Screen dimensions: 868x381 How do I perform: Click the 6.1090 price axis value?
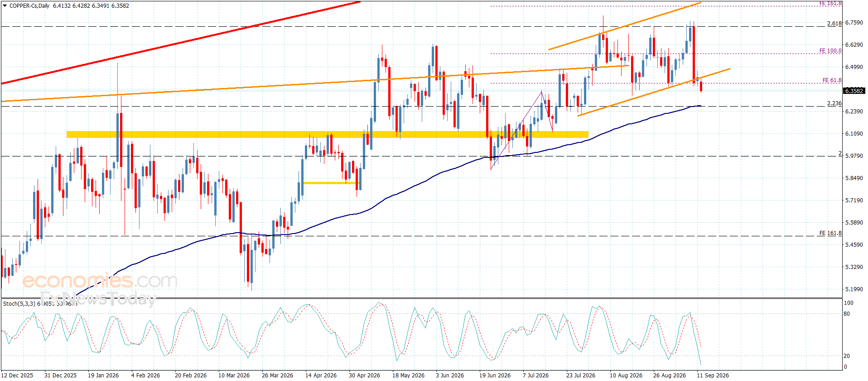[x=854, y=134]
